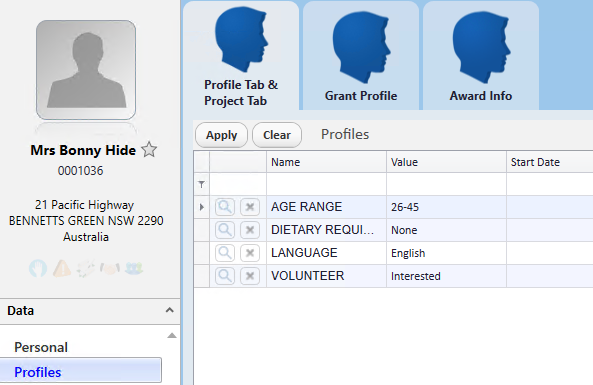This screenshot has width=593, height=385.
Task: Click the Apply button
Action: pos(221,135)
